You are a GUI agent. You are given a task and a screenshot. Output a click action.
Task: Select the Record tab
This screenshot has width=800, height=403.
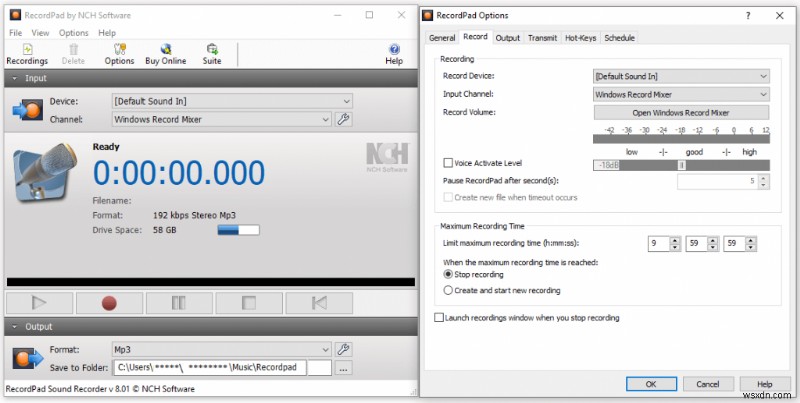pos(475,37)
